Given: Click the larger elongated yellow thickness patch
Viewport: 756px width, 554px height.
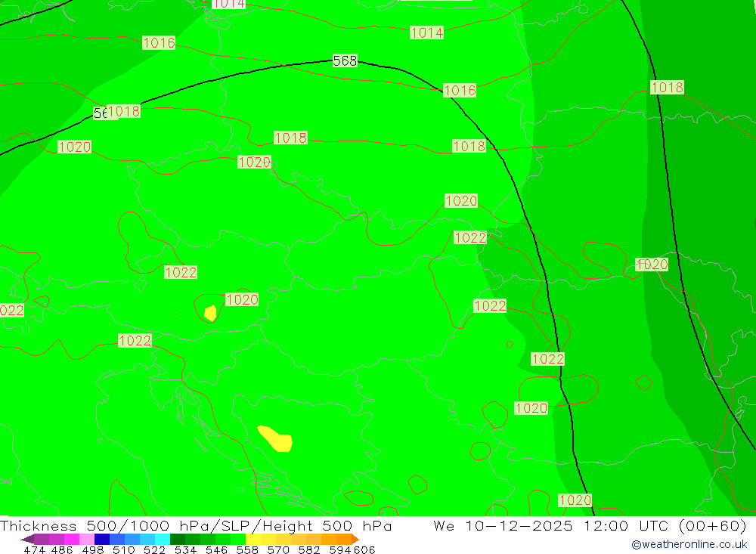Looking at the screenshot, I should (275, 439).
